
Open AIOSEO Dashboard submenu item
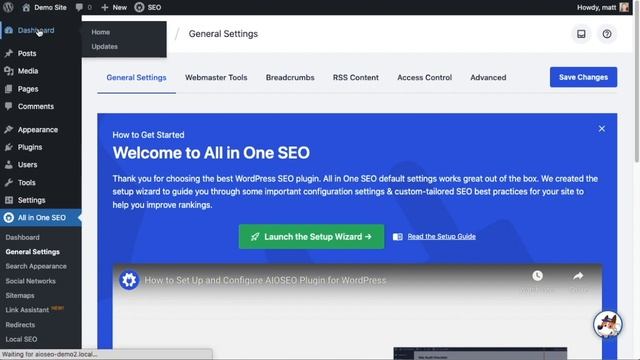tap(22, 237)
